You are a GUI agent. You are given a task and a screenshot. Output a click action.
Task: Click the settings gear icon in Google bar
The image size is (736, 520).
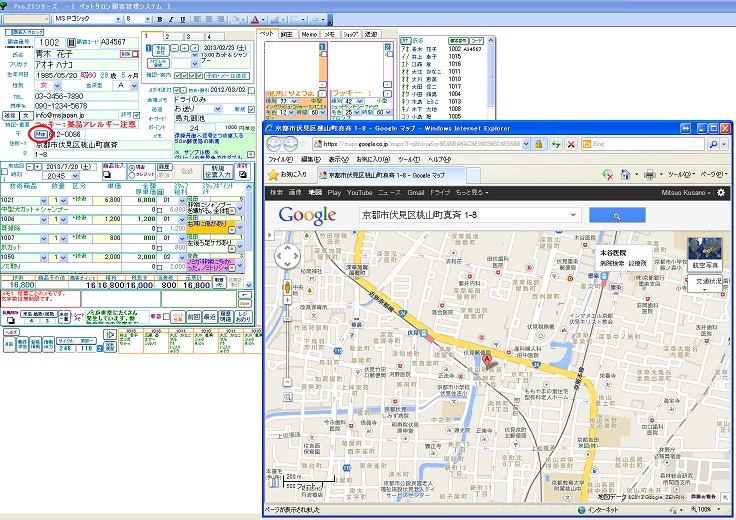tap(721, 192)
